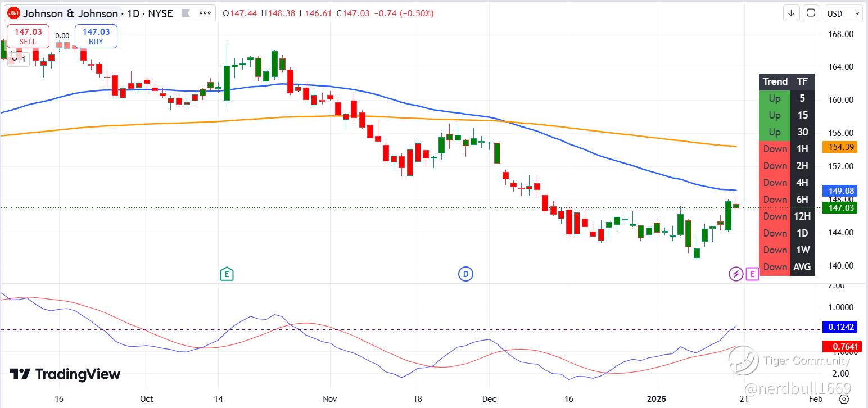Click the TF header cell

(802, 81)
